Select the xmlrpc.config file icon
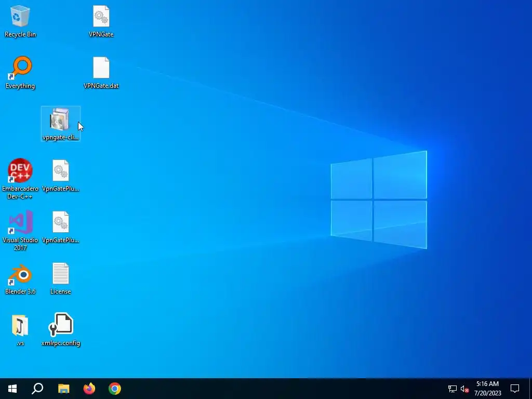The image size is (532, 399). [61, 330]
